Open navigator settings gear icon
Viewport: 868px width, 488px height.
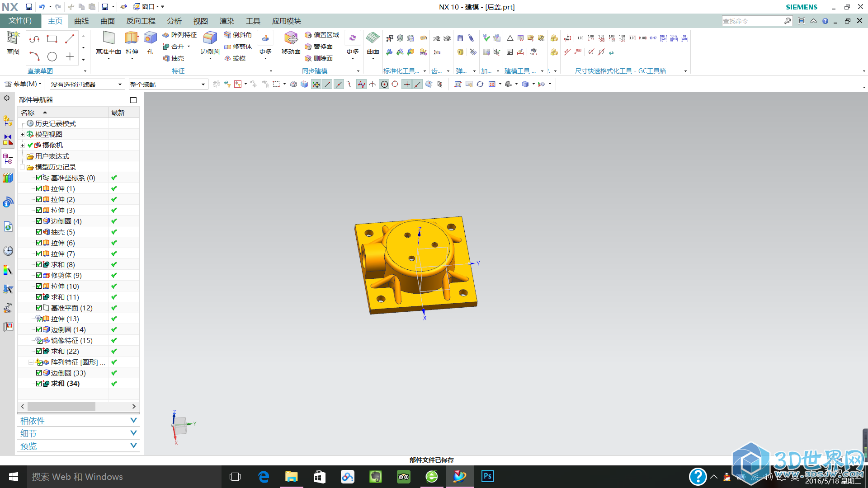(x=7, y=98)
